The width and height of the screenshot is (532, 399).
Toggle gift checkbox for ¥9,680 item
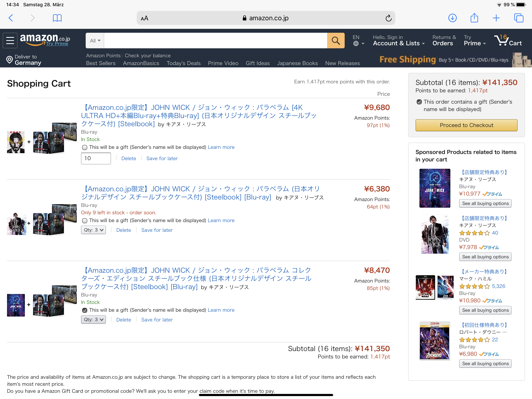point(85,147)
